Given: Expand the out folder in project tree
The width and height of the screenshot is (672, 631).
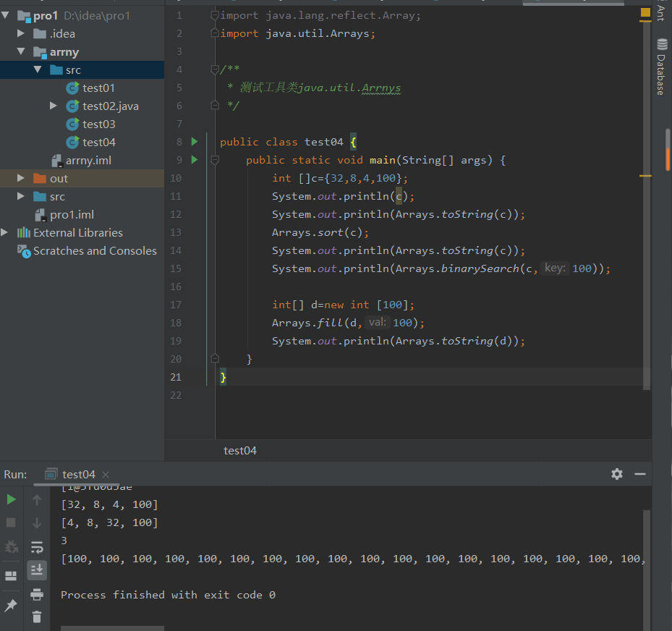Looking at the screenshot, I should (x=22, y=179).
